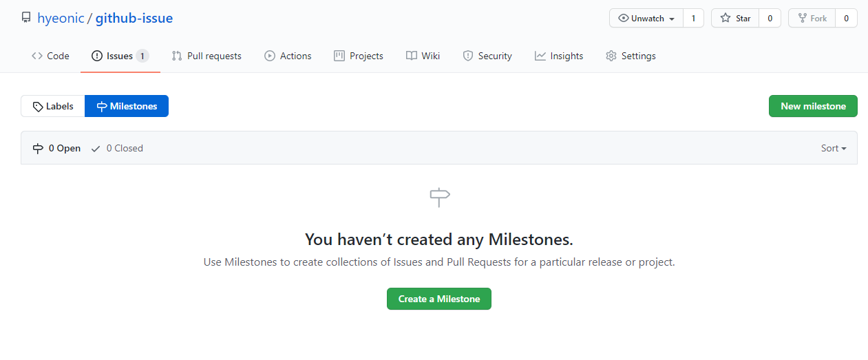Select the Milestones button
Image resolution: width=868 pixels, height=360 pixels.
coord(127,106)
